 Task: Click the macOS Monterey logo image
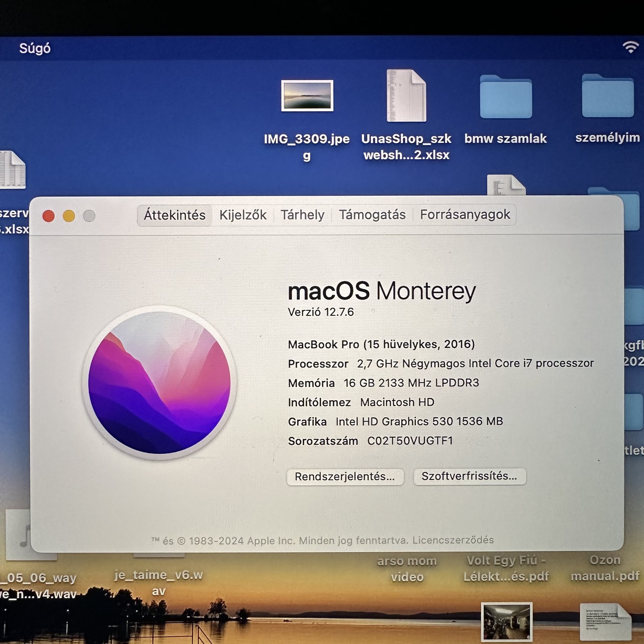[159, 382]
